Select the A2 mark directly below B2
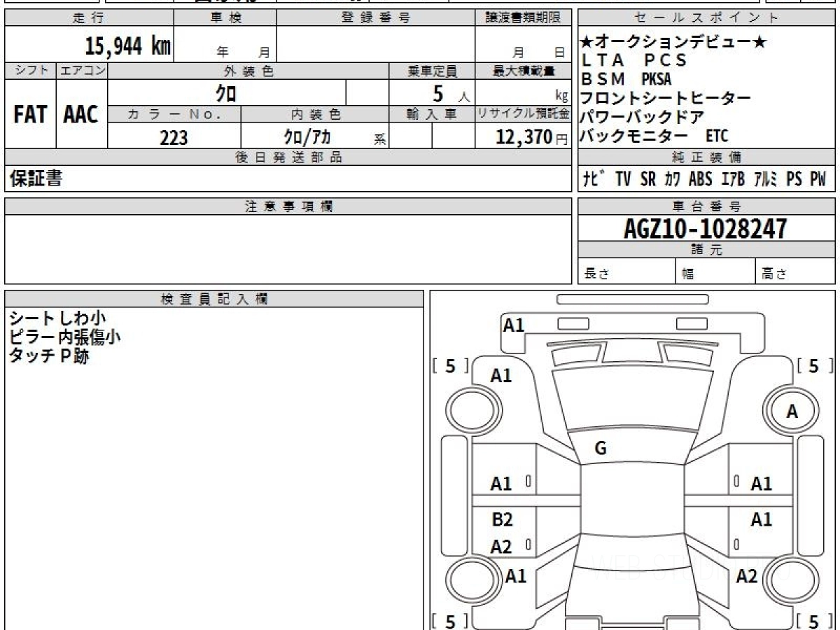840x630 pixels. tap(500, 547)
